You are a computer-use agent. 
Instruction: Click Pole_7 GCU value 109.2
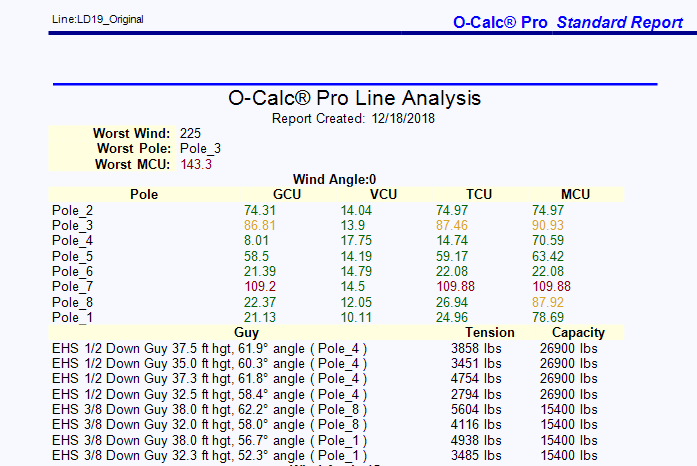tap(260, 287)
